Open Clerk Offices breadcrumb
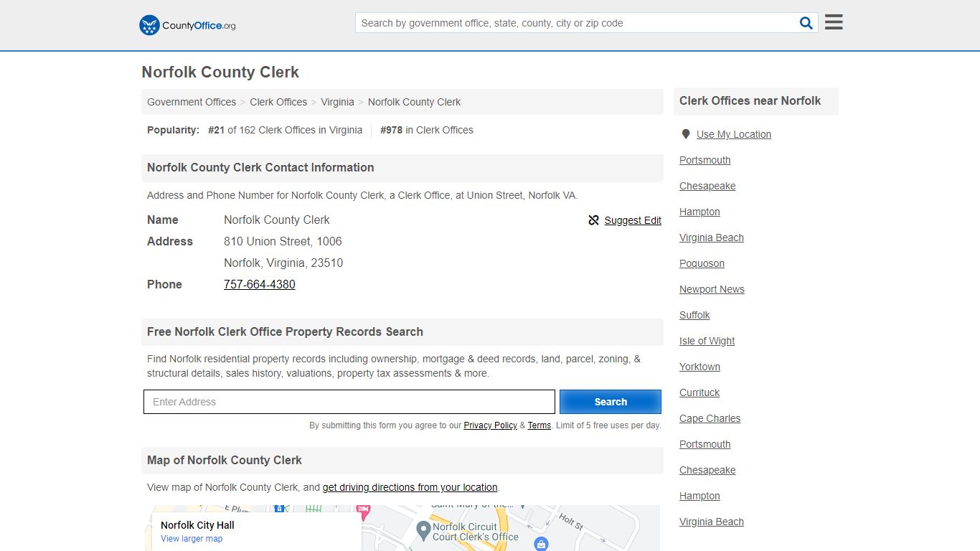 [278, 102]
